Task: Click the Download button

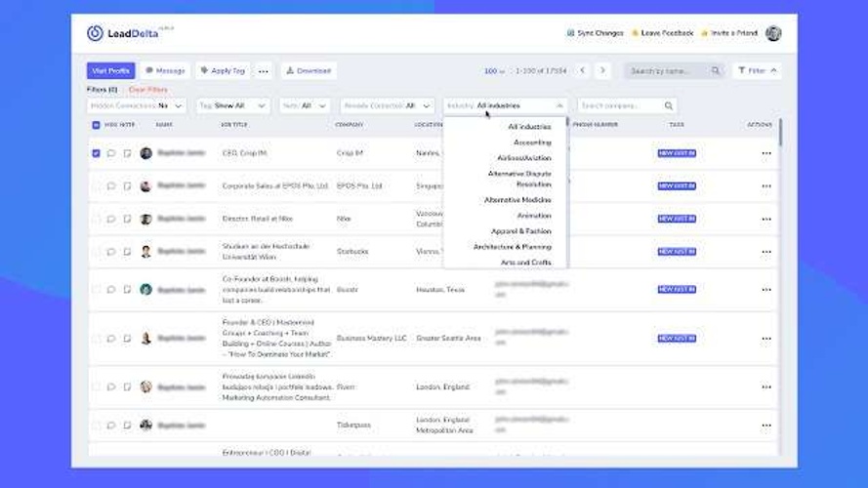Action: [309, 71]
